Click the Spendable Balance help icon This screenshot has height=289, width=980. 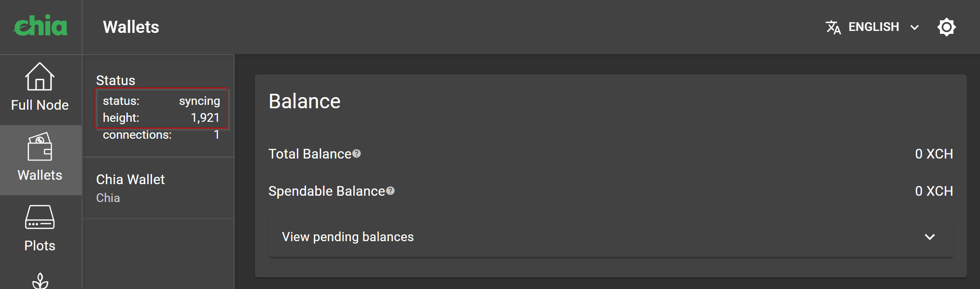click(391, 191)
